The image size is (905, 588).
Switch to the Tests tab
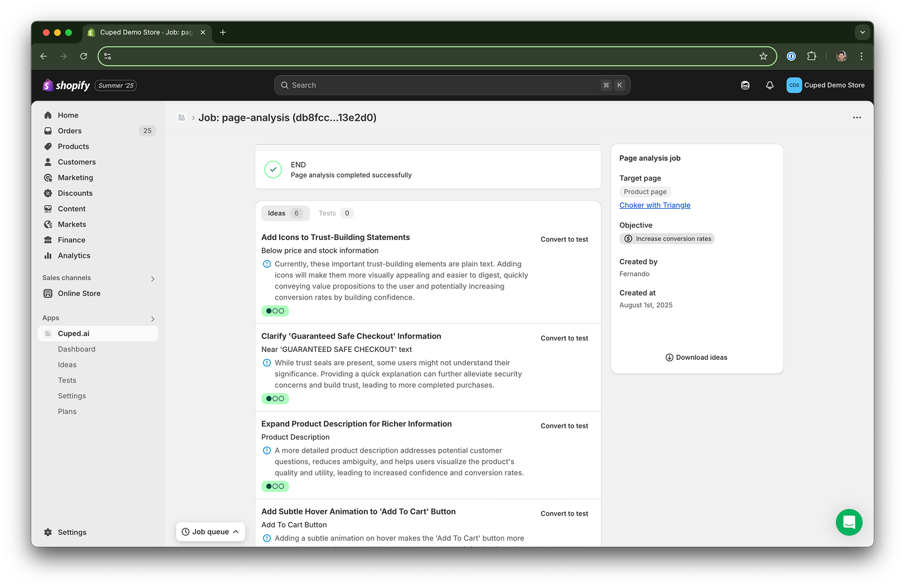pyautogui.click(x=334, y=213)
